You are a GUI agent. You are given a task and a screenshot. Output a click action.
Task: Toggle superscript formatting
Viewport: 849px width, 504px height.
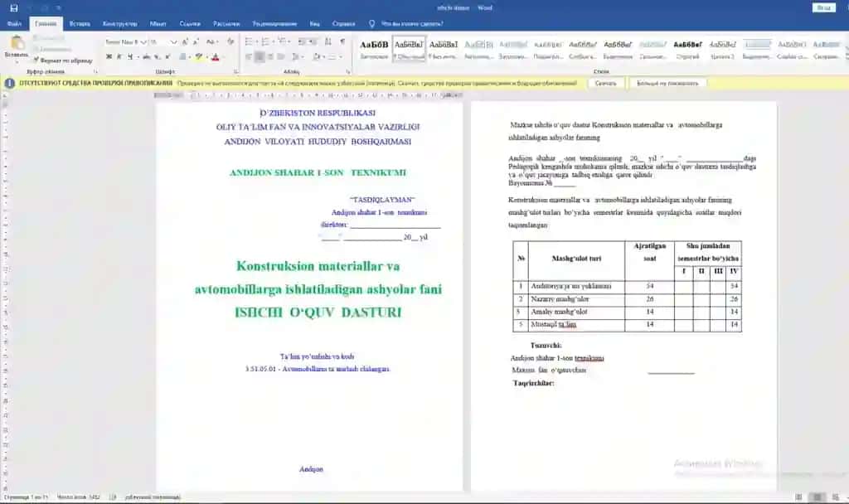click(x=167, y=56)
